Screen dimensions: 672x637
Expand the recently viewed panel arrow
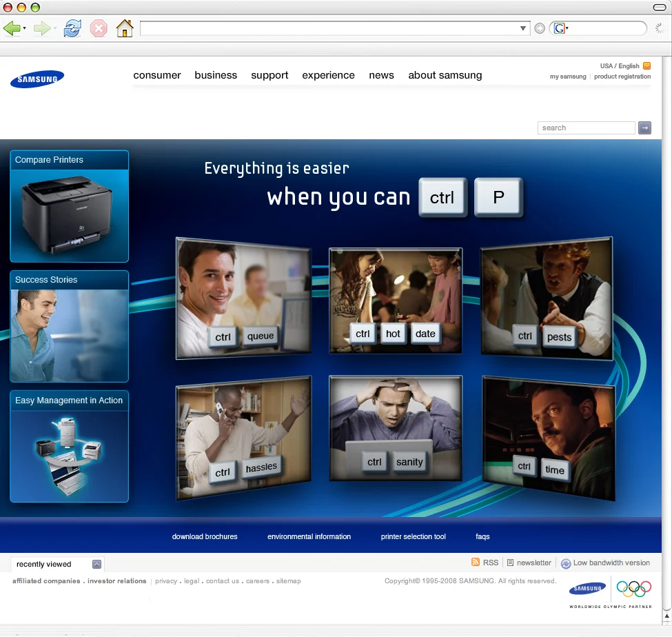(97, 564)
